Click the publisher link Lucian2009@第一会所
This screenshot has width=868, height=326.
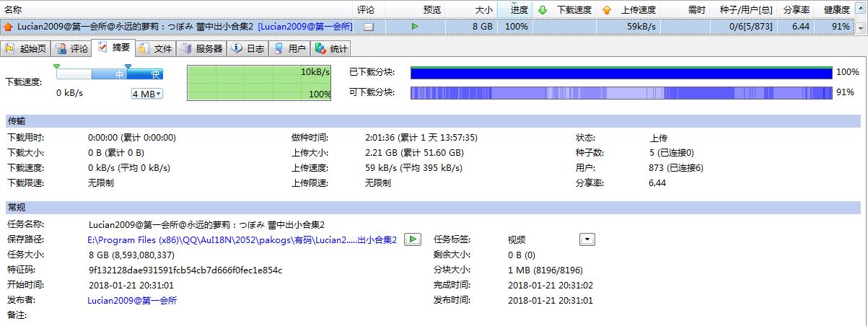132,301
